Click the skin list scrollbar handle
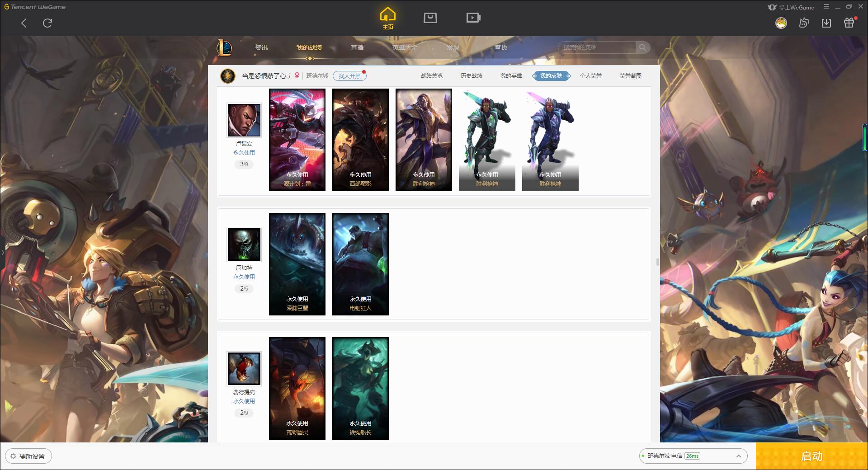This screenshot has height=470, width=868. pos(657,262)
